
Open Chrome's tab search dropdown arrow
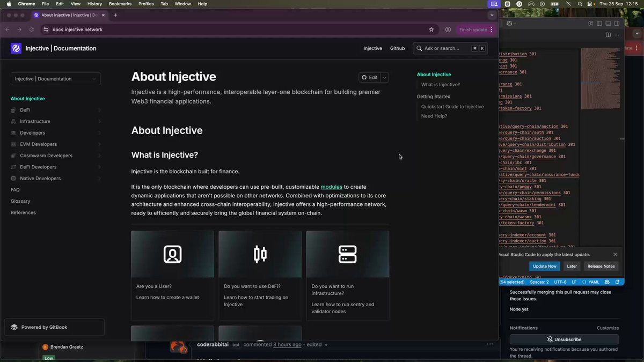492,15
